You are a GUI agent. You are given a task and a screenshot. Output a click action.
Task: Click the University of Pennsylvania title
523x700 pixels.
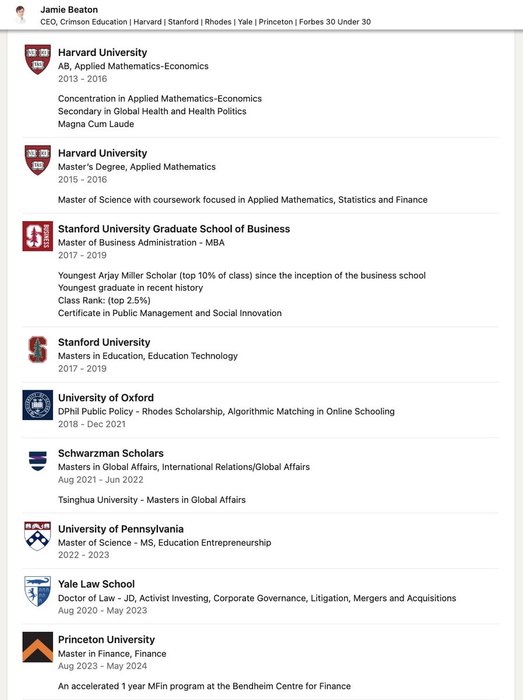point(121,529)
